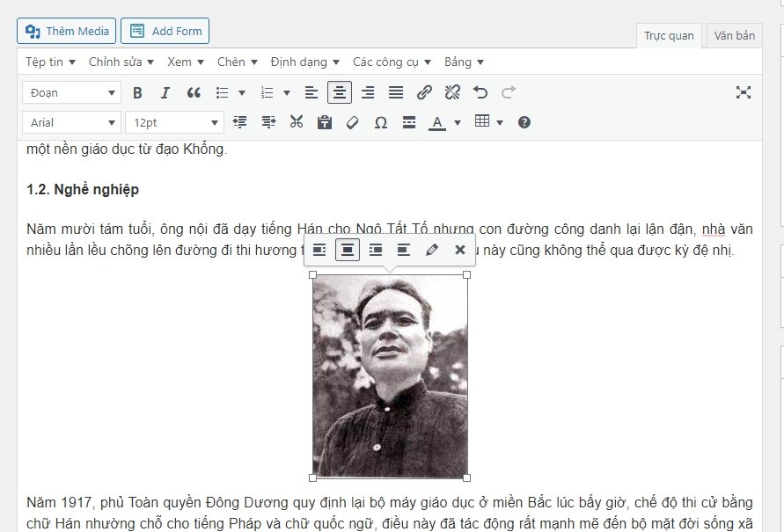The height and width of the screenshot is (532, 784).
Task: Remove image using the X icon
Action: [x=459, y=250]
